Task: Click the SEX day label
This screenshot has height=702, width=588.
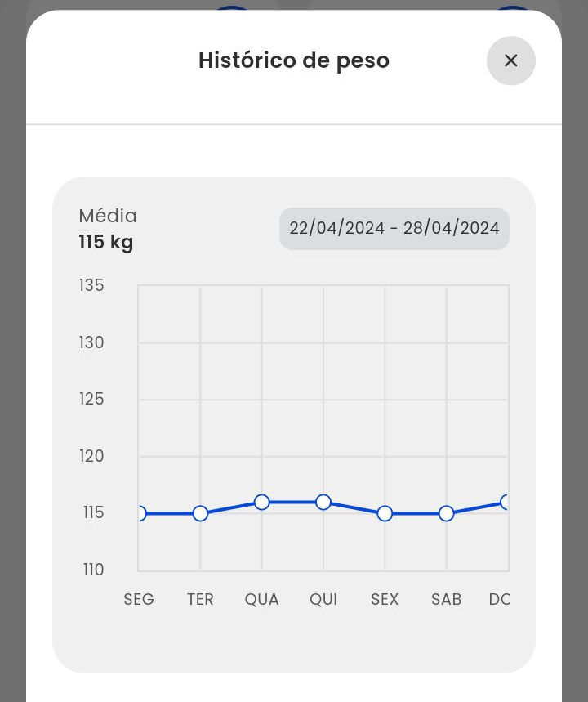Action: [385, 599]
